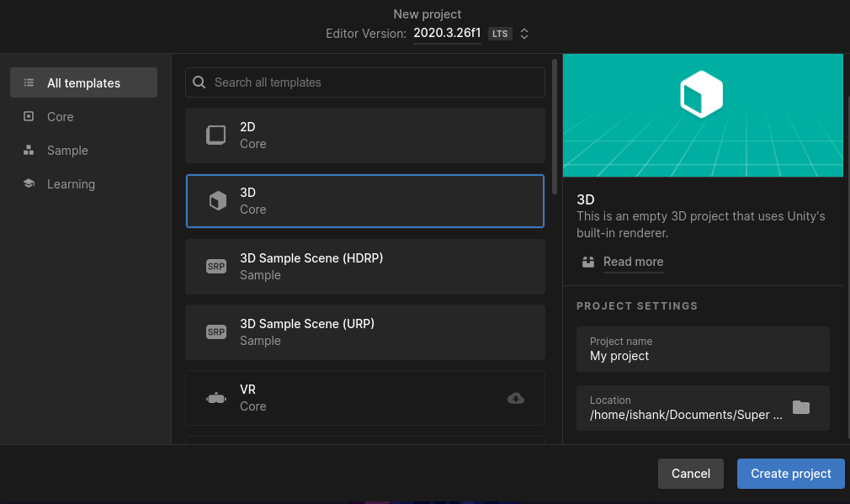This screenshot has height=504, width=850.
Task: Edit the Project name field
Action: [x=703, y=348]
